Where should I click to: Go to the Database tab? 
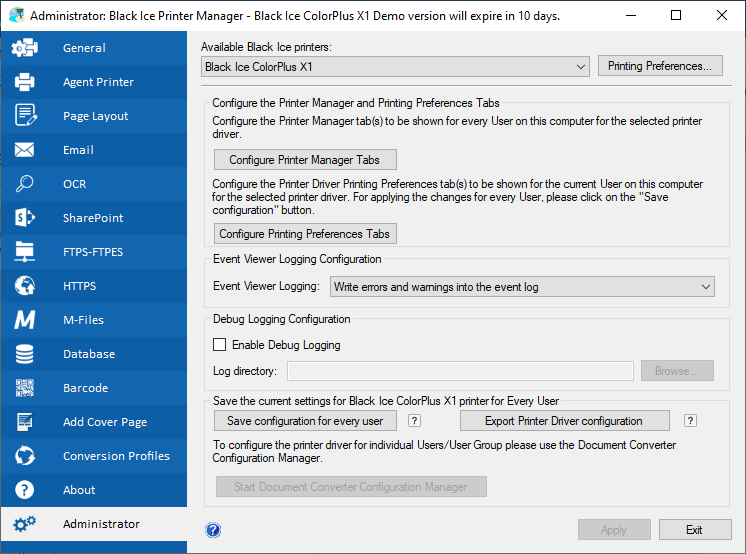pyautogui.click(x=94, y=354)
